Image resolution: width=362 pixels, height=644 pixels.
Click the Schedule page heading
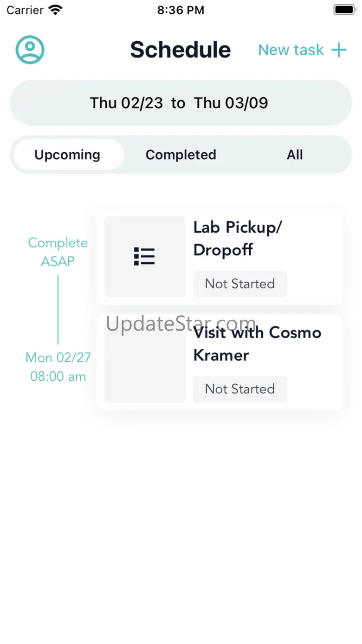pos(181,50)
